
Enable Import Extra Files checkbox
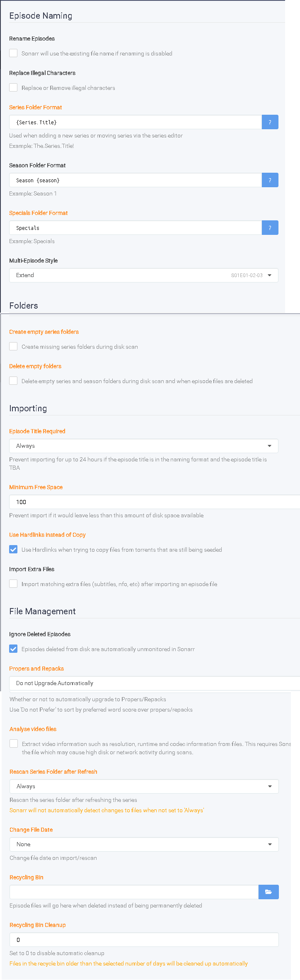pyautogui.click(x=14, y=584)
